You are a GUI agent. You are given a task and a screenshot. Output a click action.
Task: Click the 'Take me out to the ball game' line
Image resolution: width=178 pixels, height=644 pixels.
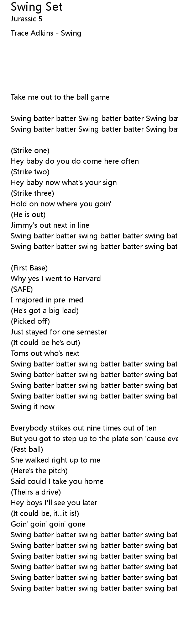coord(60,97)
